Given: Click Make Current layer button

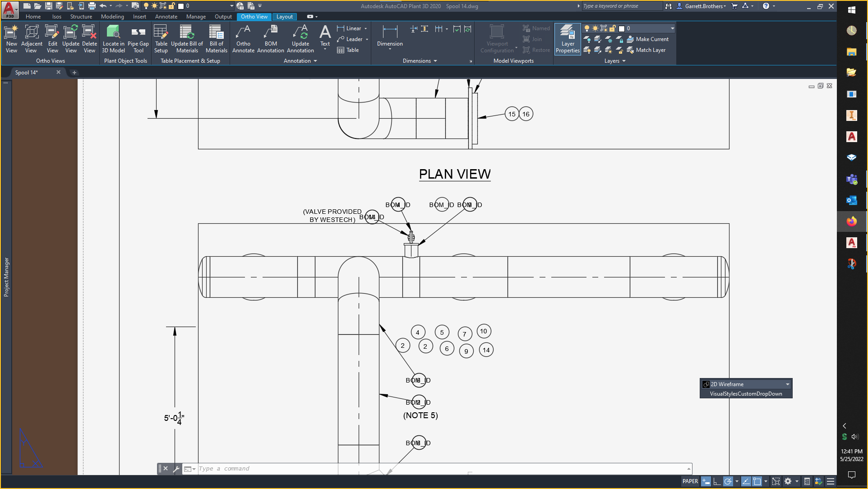Looking at the screenshot, I should (x=648, y=39).
